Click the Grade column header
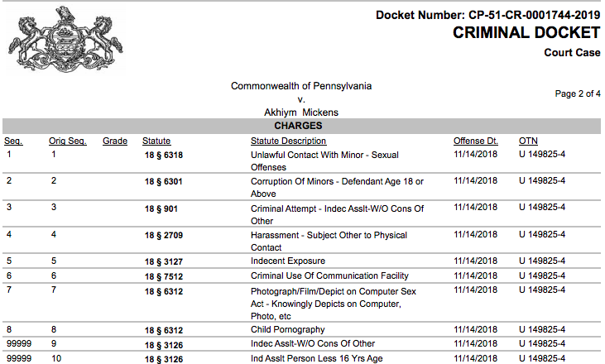 tap(115, 141)
